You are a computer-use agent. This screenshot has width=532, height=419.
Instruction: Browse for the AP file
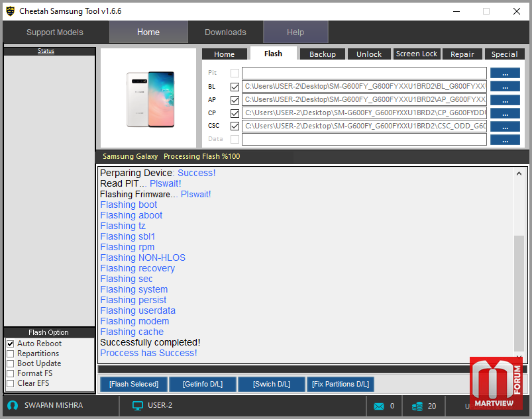pos(505,100)
